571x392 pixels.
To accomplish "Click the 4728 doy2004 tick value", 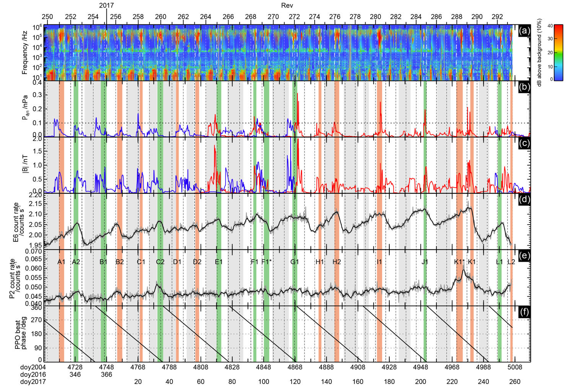I will click(75, 367).
